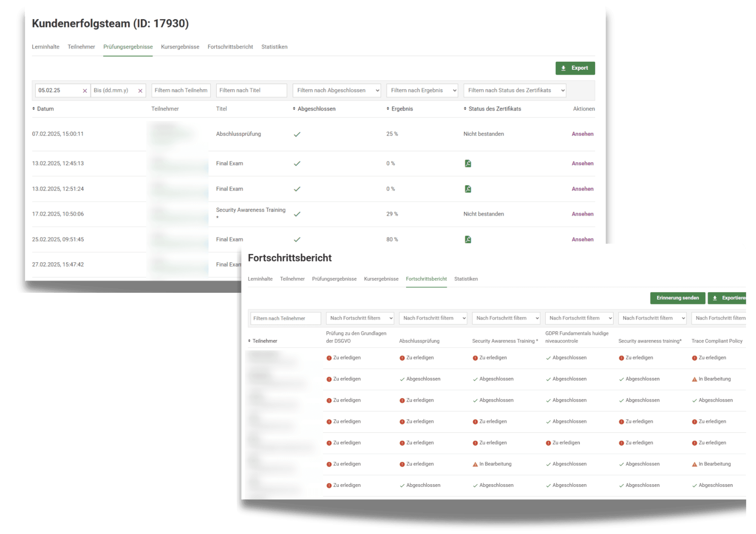The image size is (756, 534).
Task: Click the green Export button
Action: (575, 68)
